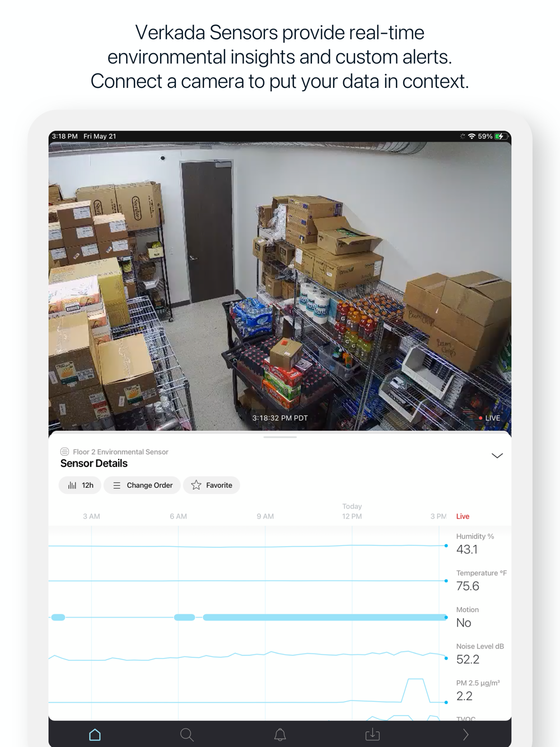Select the 3 PM timeline marker
The width and height of the screenshot is (560, 747).
[x=438, y=516]
